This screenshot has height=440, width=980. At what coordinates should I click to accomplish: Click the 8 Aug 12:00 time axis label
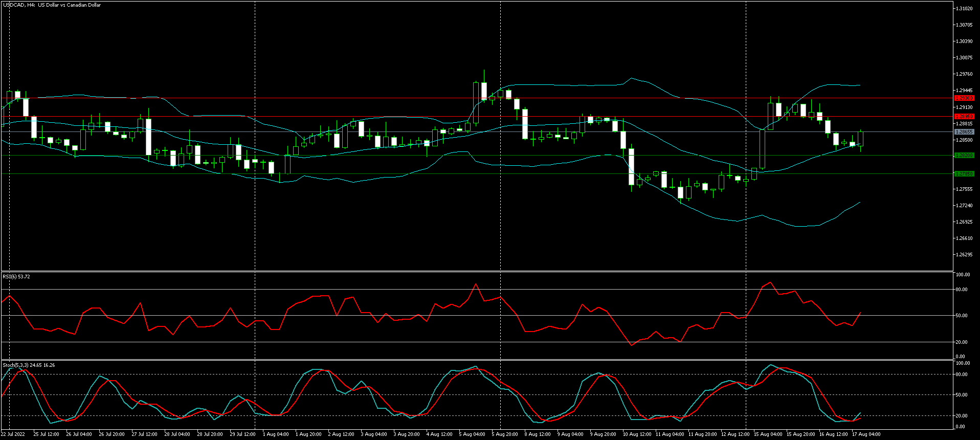[538, 434]
